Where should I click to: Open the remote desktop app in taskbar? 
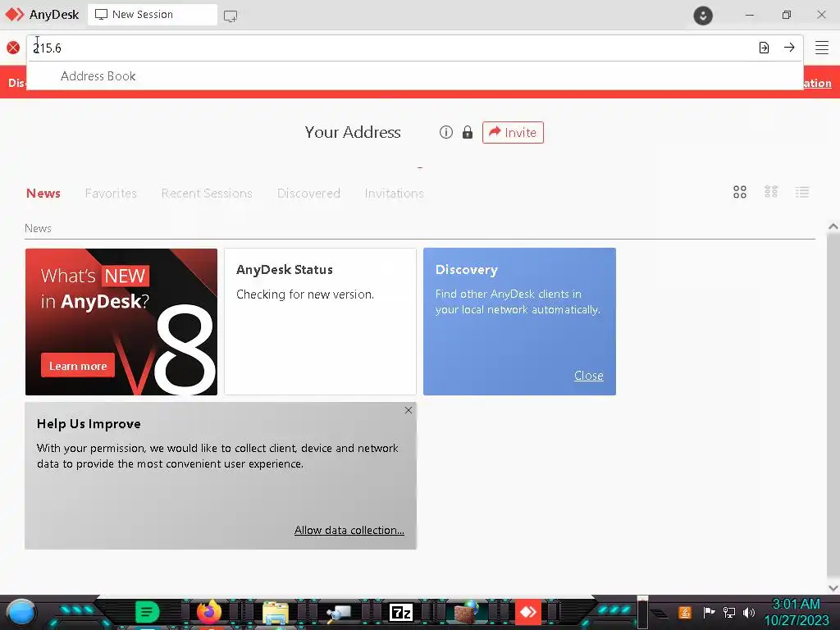tap(338, 613)
